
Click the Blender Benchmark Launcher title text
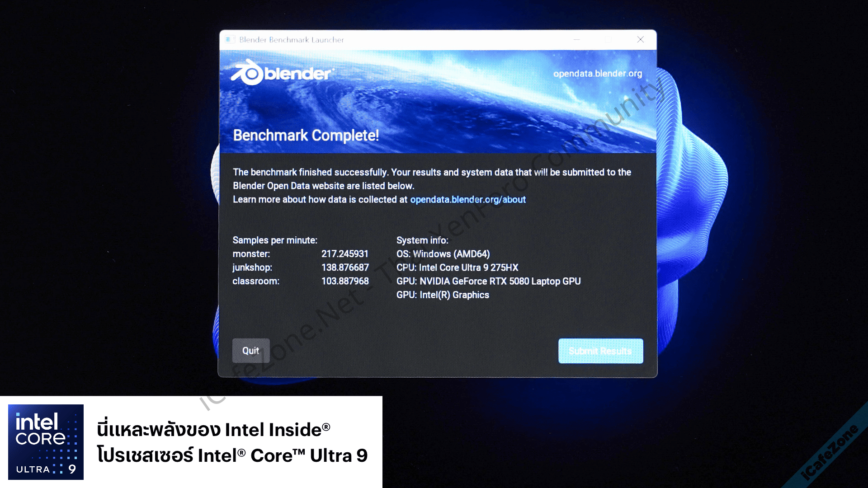[x=291, y=40]
